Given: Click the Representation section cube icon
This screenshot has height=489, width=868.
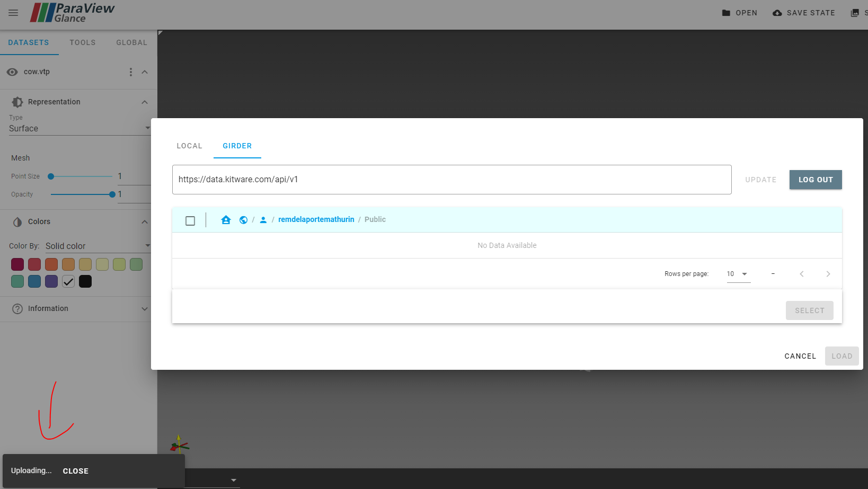Looking at the screenshot, I should click(x=16, y=102).
